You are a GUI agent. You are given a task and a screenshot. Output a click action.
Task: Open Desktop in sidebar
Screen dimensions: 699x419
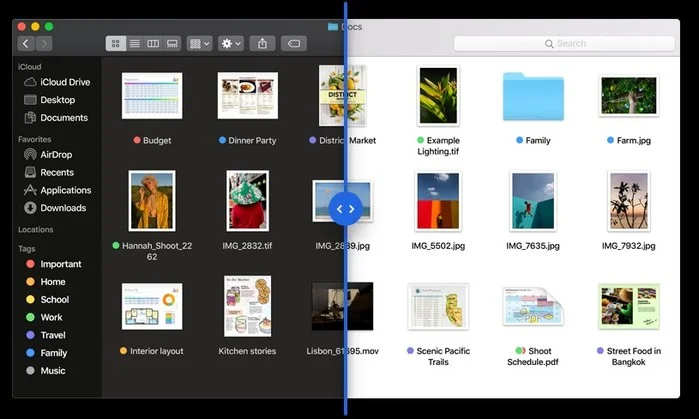49,100
